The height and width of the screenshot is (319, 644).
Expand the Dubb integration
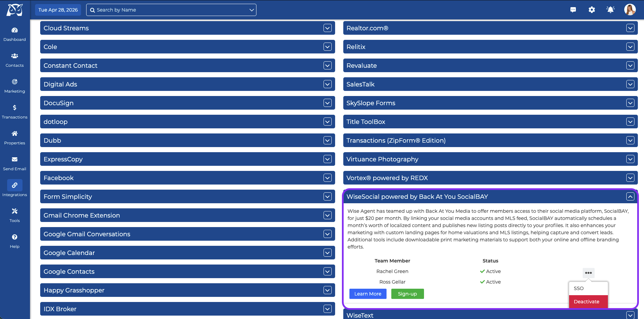[328, 140]
